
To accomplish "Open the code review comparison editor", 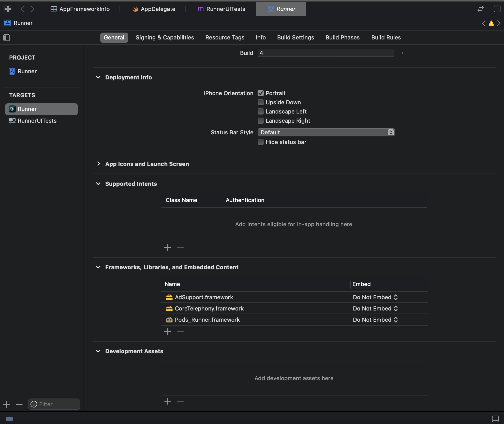I will point(480,9).
